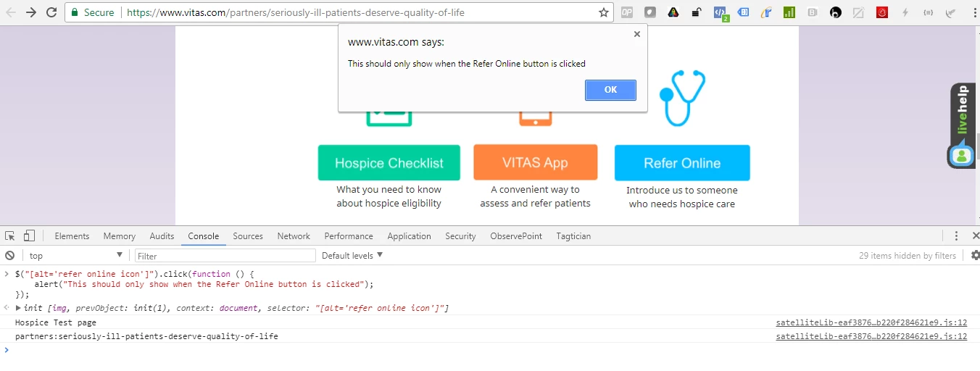Image resolution: width=980 pixels, height=371 pixels.
Task: Open satelliteLib source link for Hospice Test page
Action: 871,322
